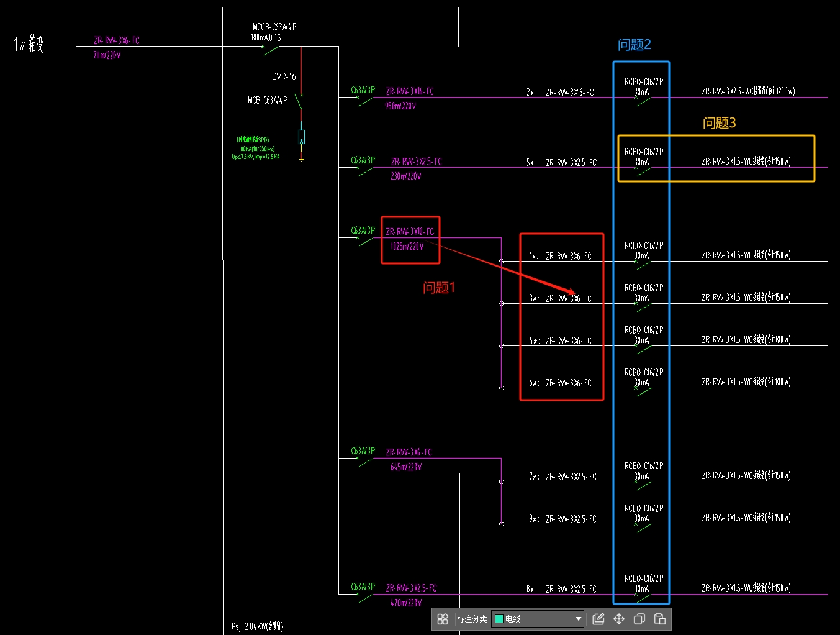Click the '4#: ZR-RVV-3X6-FC' circuit label
Image resolution: width=840 pixels, height=635 pixels.
pos(560,340)
